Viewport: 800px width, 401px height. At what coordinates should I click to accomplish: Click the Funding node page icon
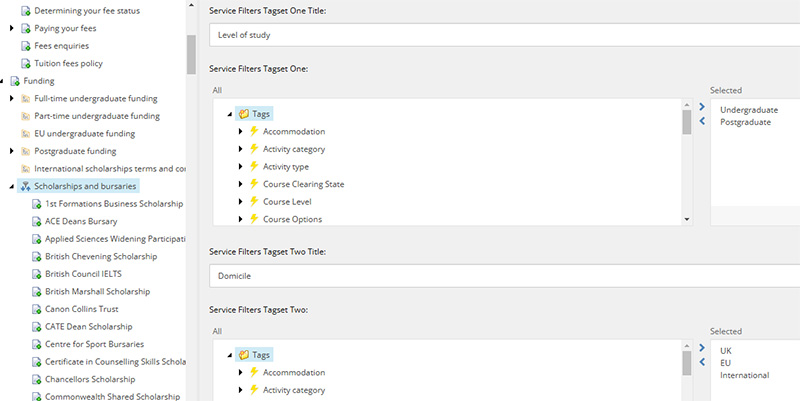point(15,81)
